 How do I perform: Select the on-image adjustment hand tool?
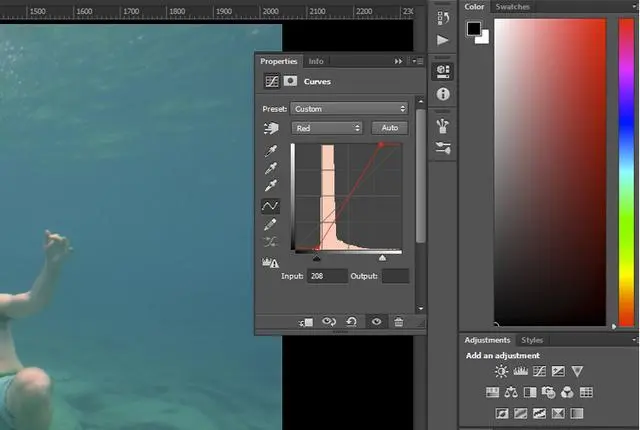tap(271, 128)
